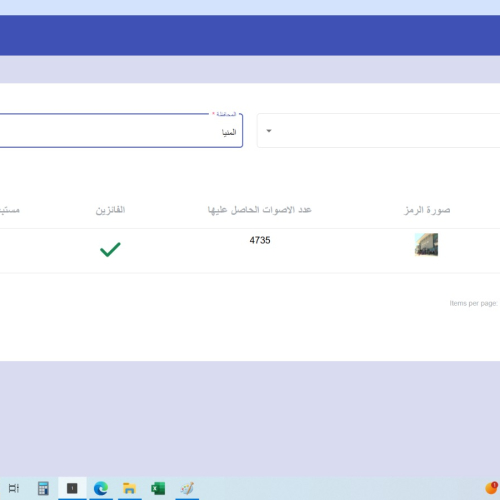Open the symbol image thumbnail
500x500 pixels.
point(426,245)
